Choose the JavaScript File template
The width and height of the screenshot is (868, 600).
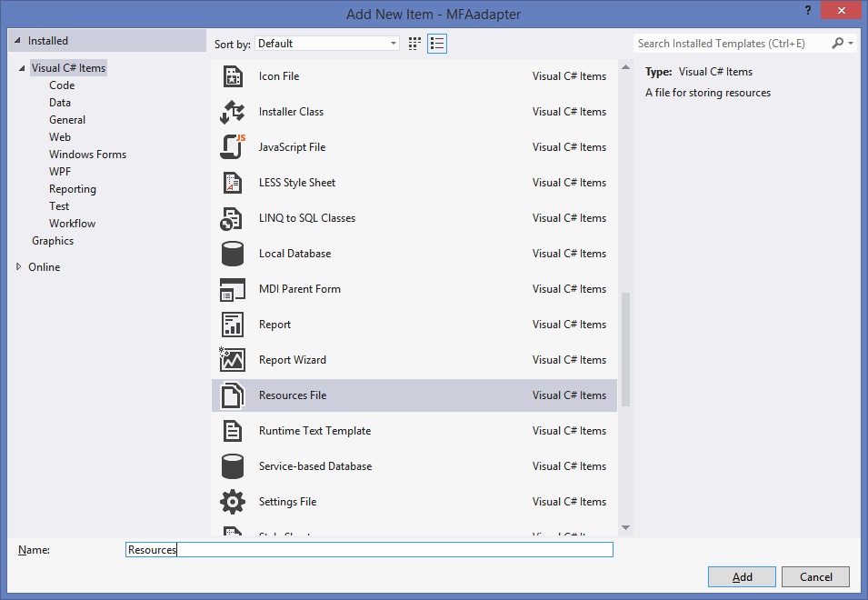coord(291,146)
